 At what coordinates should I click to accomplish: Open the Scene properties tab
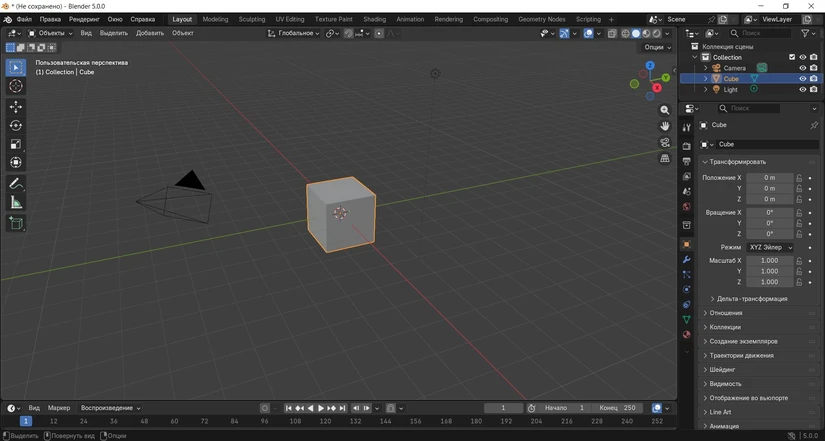point(687,192)
